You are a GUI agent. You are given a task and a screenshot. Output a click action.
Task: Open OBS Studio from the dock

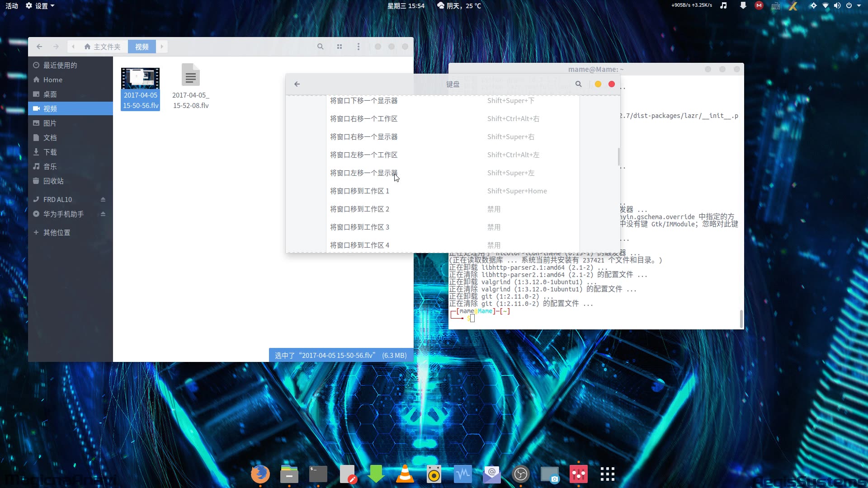tap(520, 474)
